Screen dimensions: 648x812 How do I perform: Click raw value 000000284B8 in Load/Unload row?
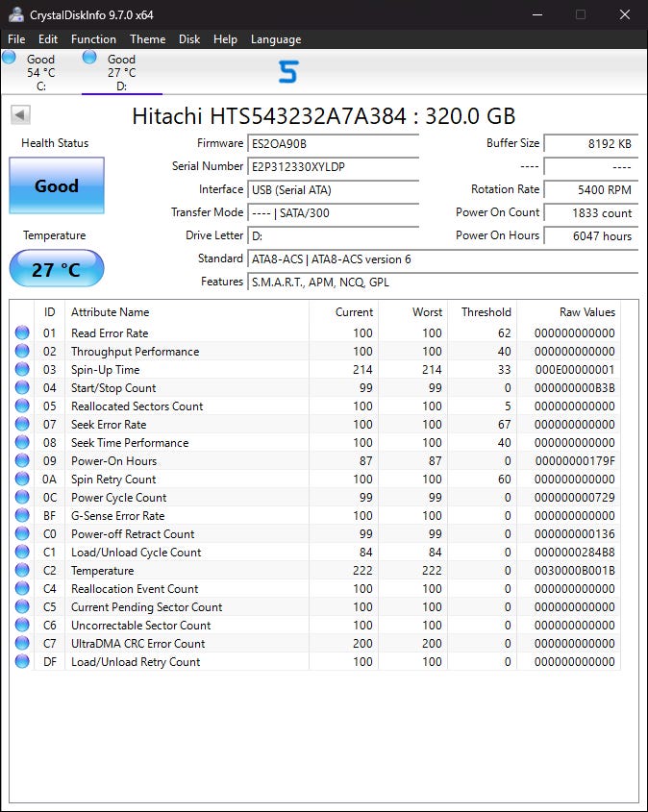(575, 552)
